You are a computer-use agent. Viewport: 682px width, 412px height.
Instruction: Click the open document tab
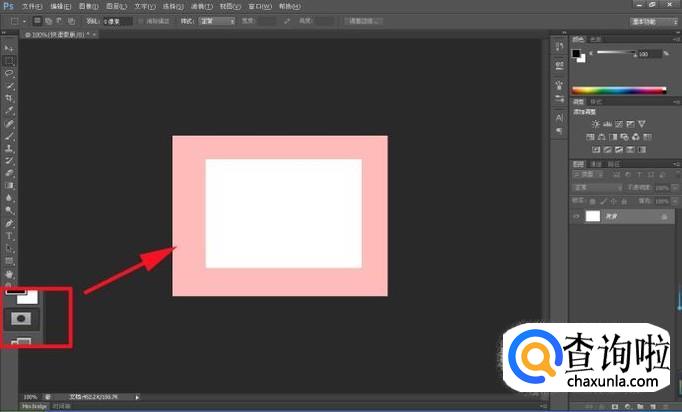click(58, 34)
